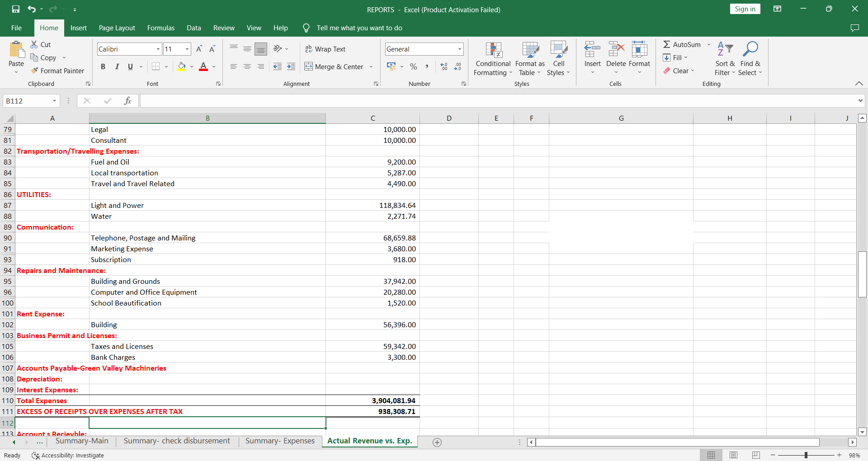
Task: Click the Sign in button
Action: pos(745,9)
